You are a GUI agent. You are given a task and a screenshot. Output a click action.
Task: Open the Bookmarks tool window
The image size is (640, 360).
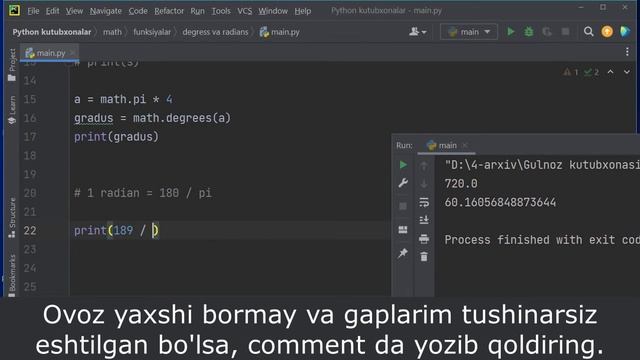click(x=12, y=276)
